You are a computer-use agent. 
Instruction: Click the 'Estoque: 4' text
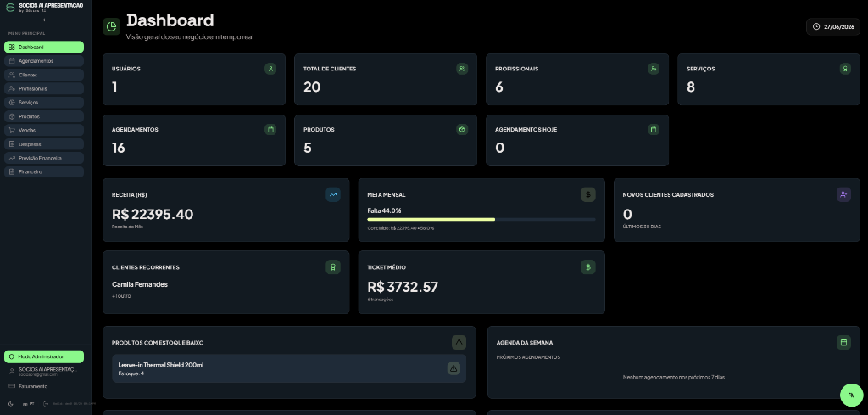tap(131, 373)
